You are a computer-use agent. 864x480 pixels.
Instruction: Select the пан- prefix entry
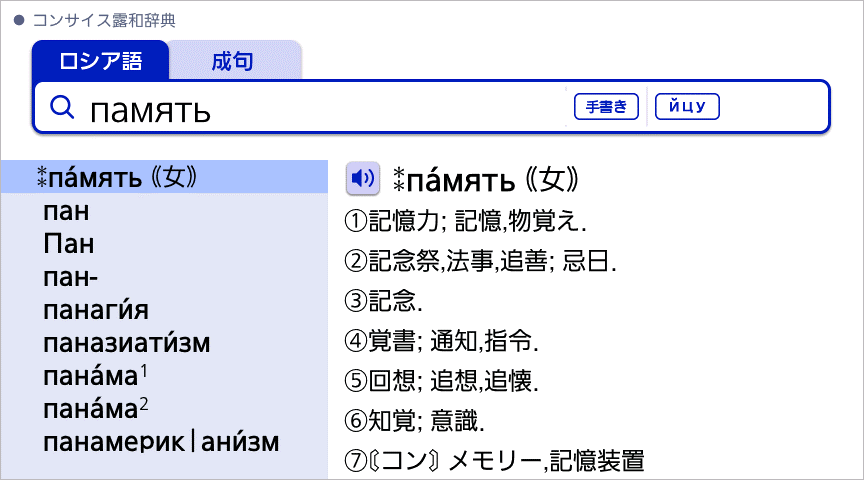pos(71,277)
